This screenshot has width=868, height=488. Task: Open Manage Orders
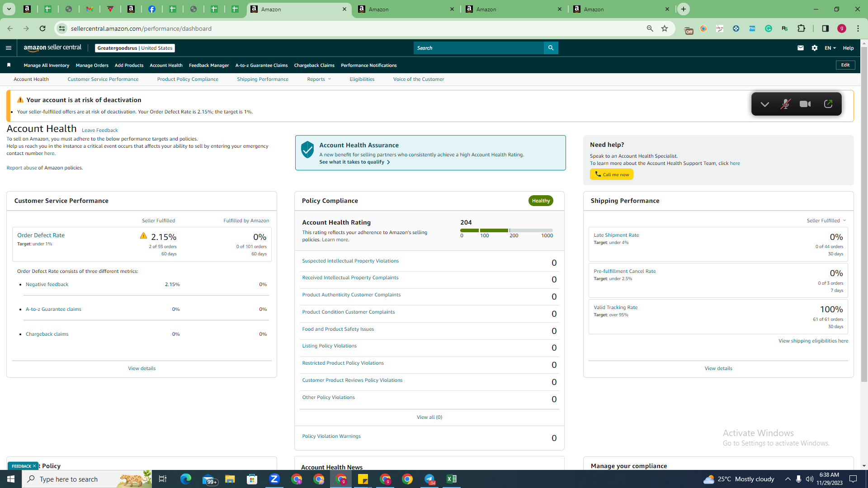tap(92, 66)
